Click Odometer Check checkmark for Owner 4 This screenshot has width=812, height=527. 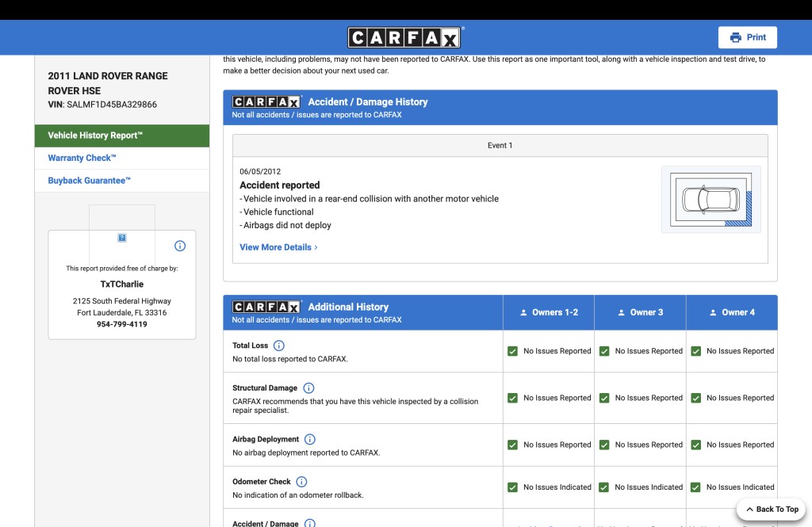coord(696,487)
